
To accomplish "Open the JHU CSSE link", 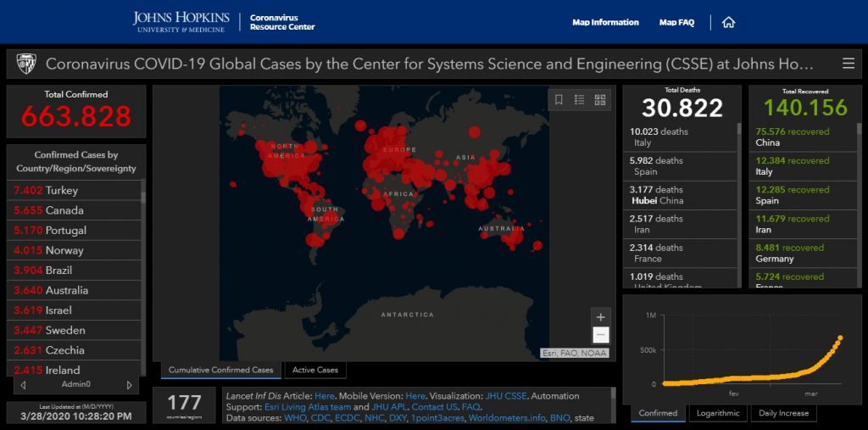I will pos(505,396).
